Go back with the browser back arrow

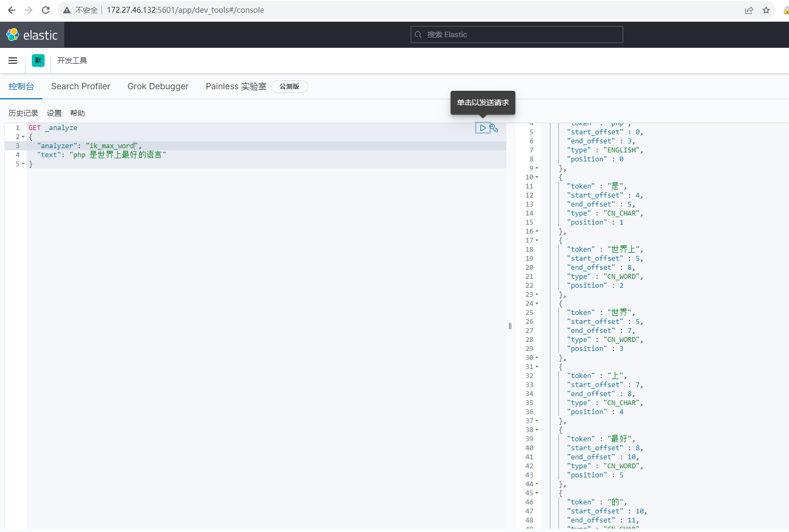pyautogui.click(x=12, y=10)
